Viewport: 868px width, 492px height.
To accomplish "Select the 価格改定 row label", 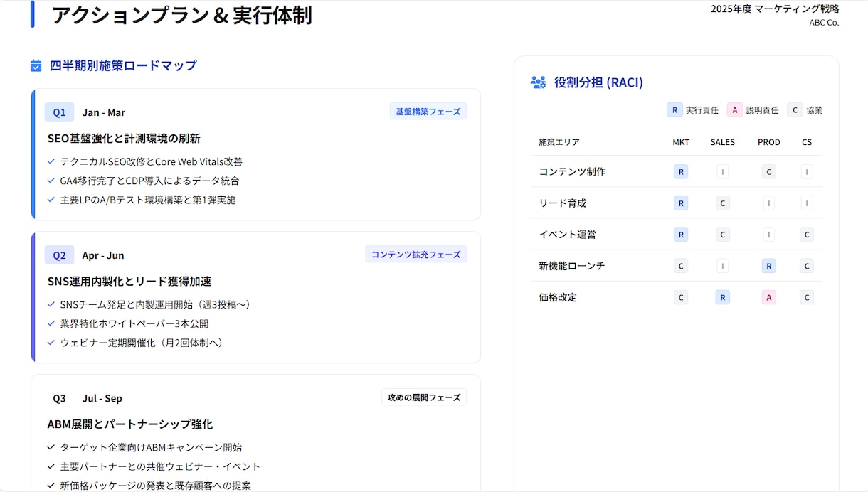I will click(558, 297).
